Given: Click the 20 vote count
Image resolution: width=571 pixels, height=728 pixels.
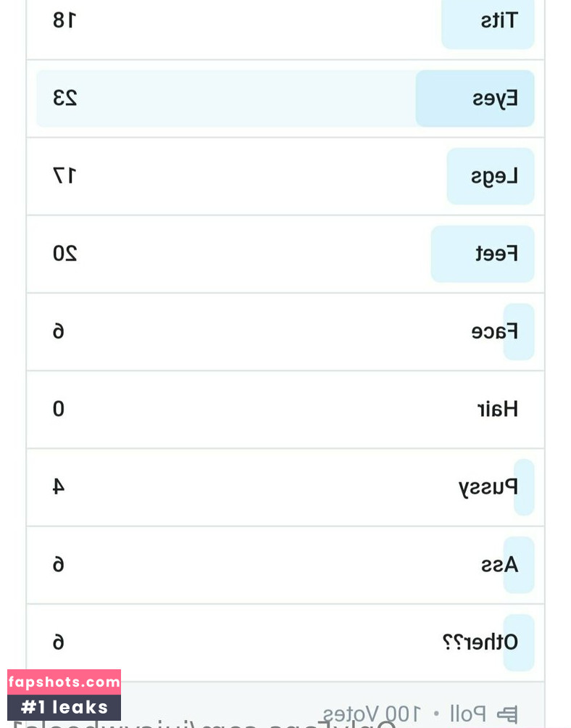Looking at the screenshot, I should [x=65, y=254].
